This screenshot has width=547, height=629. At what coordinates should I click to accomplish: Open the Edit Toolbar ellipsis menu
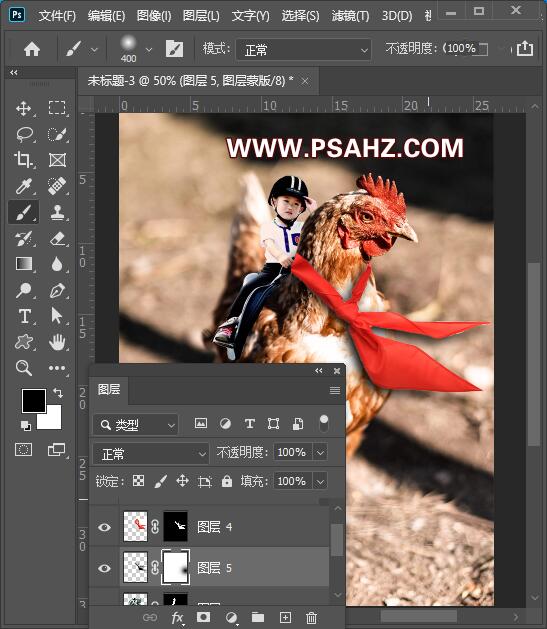(57, 368)
